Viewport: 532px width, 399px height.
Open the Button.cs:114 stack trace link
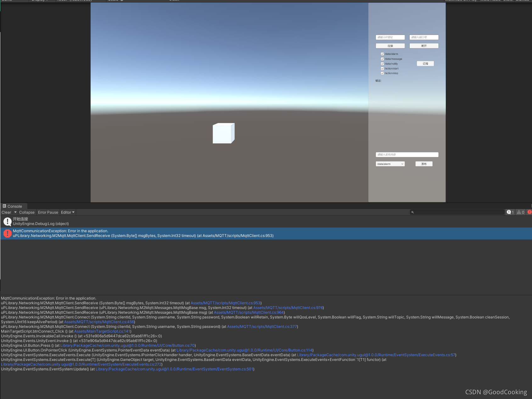244,350
